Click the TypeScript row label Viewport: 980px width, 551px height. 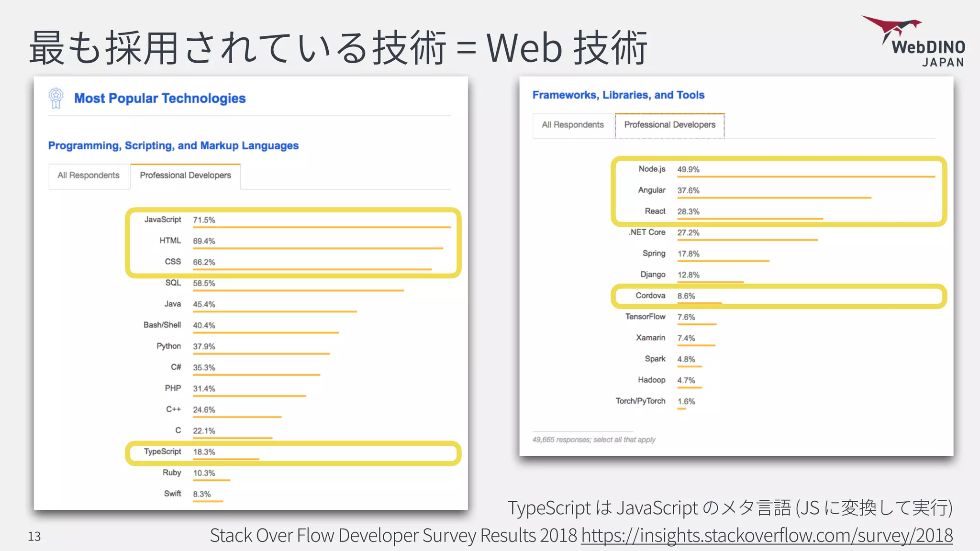tap(163, 452)
